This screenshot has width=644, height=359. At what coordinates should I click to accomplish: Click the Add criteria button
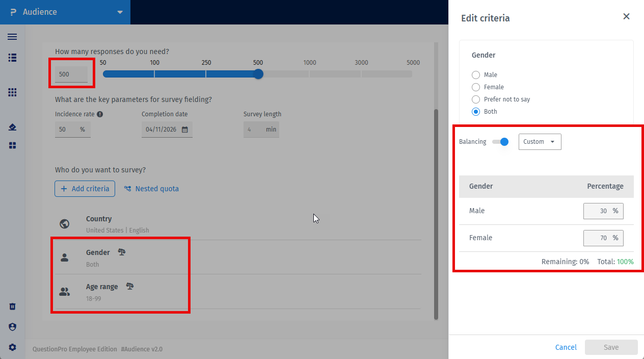pos(85,189)
